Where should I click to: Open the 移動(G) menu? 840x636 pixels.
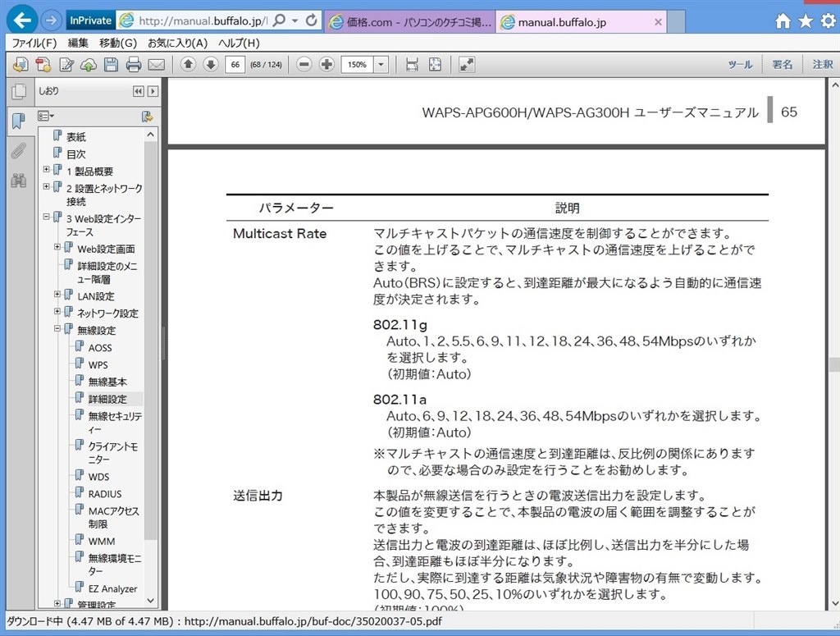(118, 43)
